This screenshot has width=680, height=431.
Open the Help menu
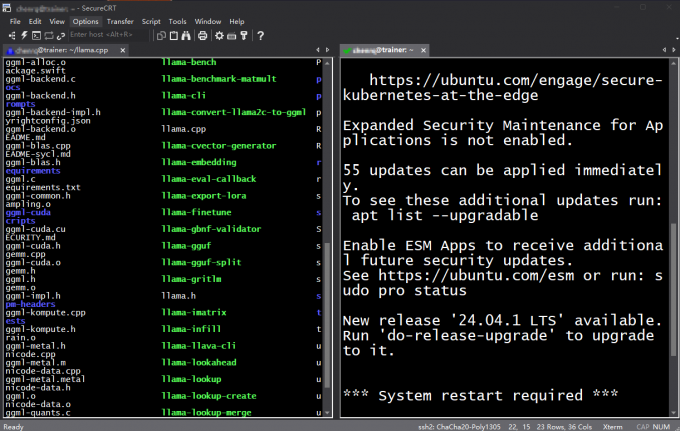coord(237,21)
